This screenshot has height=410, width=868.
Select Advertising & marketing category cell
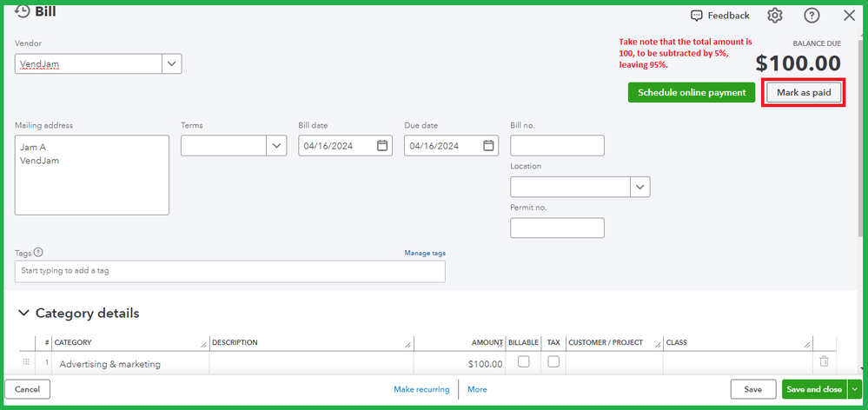tap(130, 364)
